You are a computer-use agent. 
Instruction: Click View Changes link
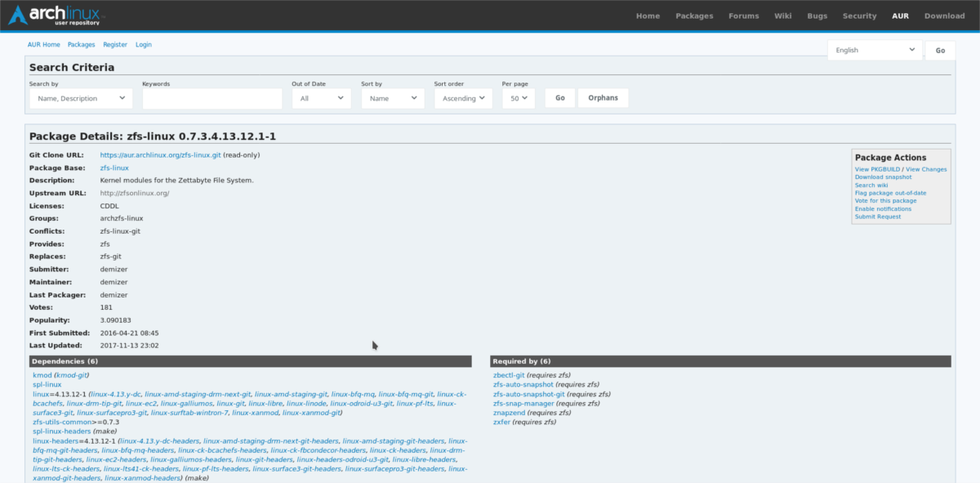pos(926,169)
